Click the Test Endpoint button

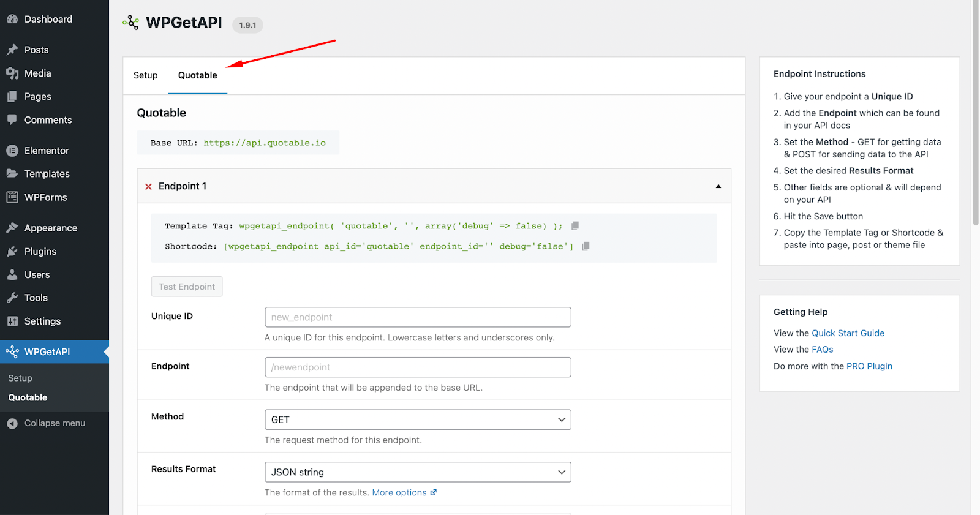pyautogui.click(x=187, y=287)
